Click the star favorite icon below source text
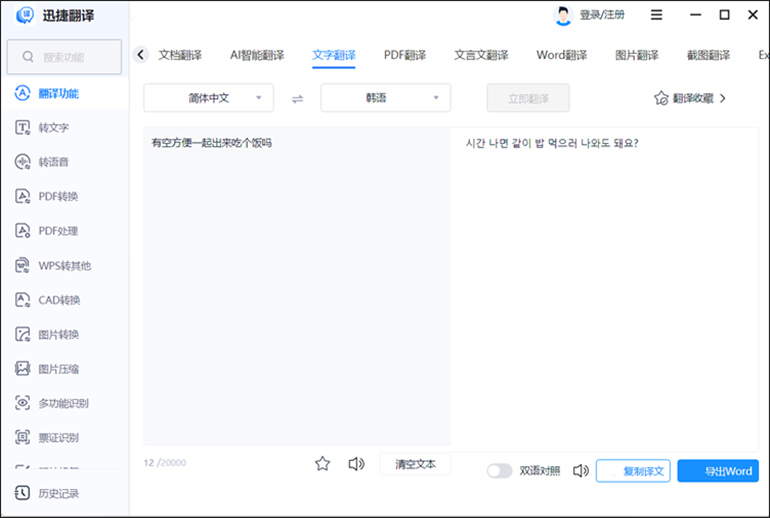770x518 pixels. pyautogui.click(x=322, y=464)
